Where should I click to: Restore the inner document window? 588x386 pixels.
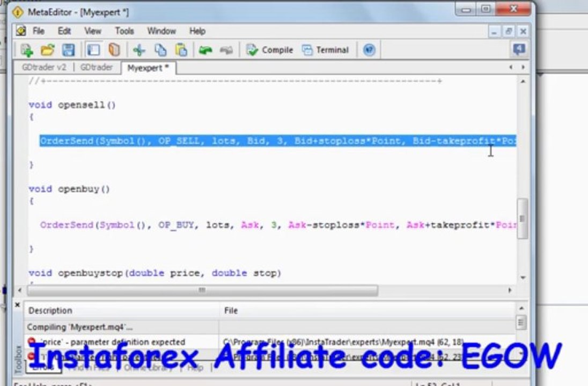[509, 32]
